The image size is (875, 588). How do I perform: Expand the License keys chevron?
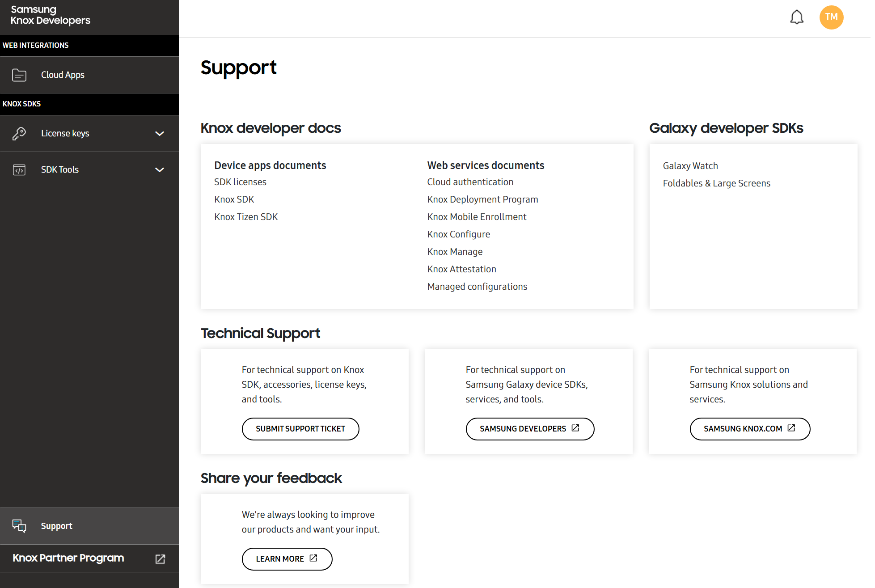tap(160, 134)
